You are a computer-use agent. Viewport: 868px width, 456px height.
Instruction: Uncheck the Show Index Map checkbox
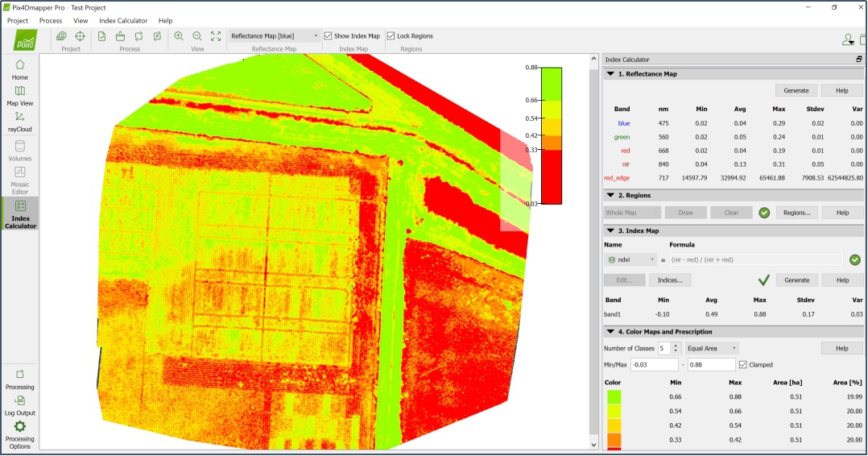tap(329, 36)
